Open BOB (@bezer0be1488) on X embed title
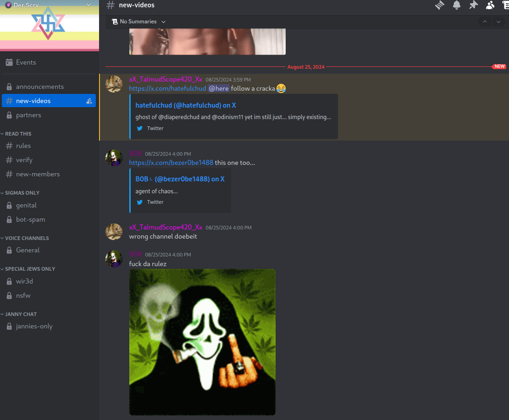The height and width of the screenshot is (420, 509). (x=180, y=179)
